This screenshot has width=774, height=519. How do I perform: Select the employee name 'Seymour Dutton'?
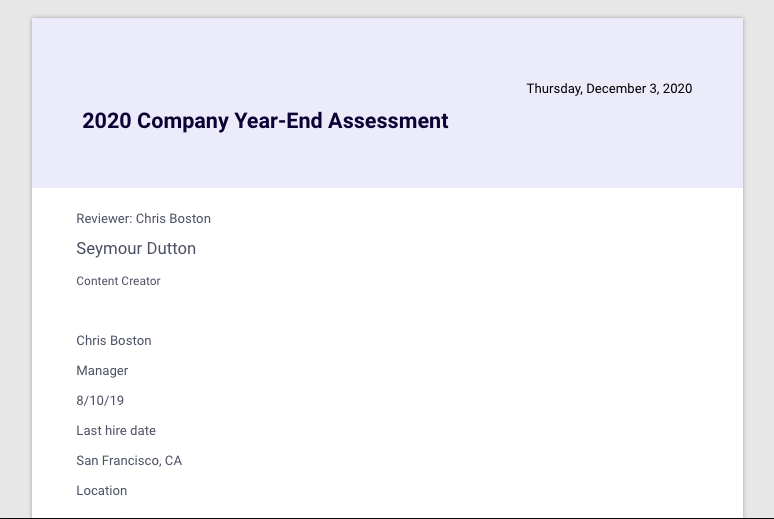pos(136,249)
